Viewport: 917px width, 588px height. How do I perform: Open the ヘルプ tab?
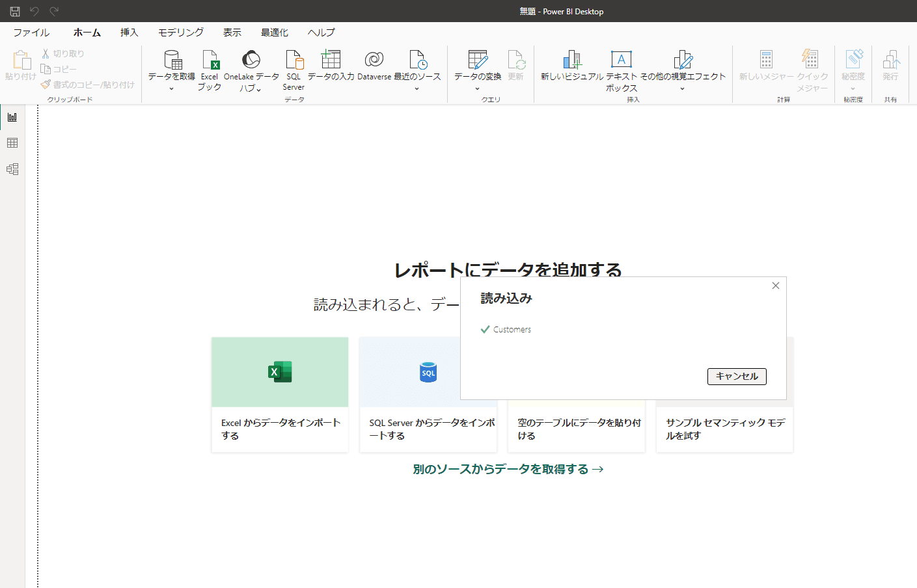click(x=321, y=33)
